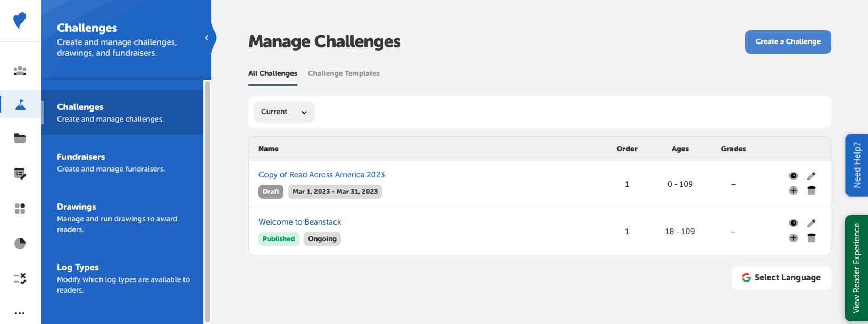Open the three-dots more icon in sidebar
The height and width of the screenshot is (324, 868).
pos(20,313)
